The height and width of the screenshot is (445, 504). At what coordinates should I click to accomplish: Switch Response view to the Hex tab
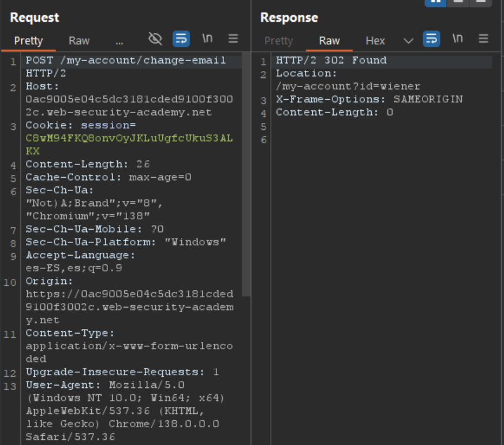point(375,41)
